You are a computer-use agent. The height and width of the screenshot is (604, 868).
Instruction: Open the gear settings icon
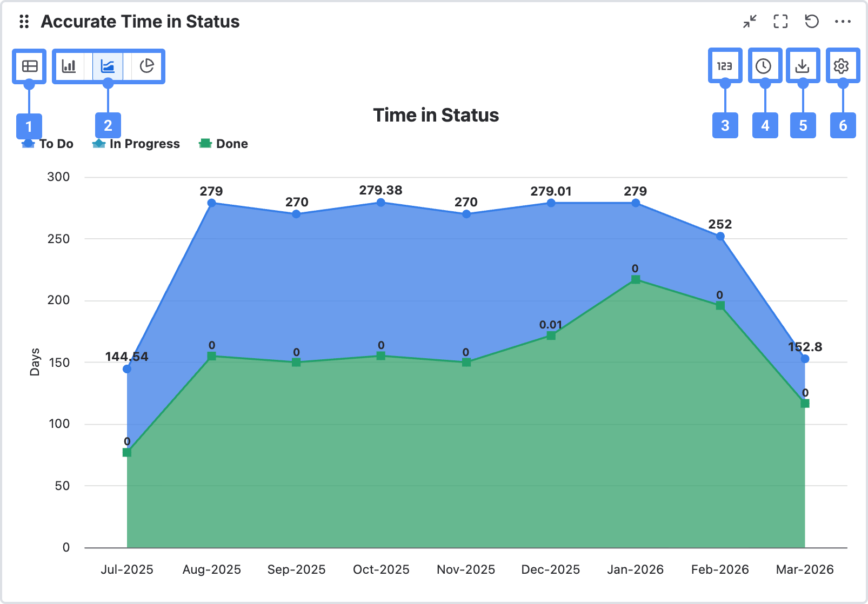pyautogui.click(x=842, y=66)
